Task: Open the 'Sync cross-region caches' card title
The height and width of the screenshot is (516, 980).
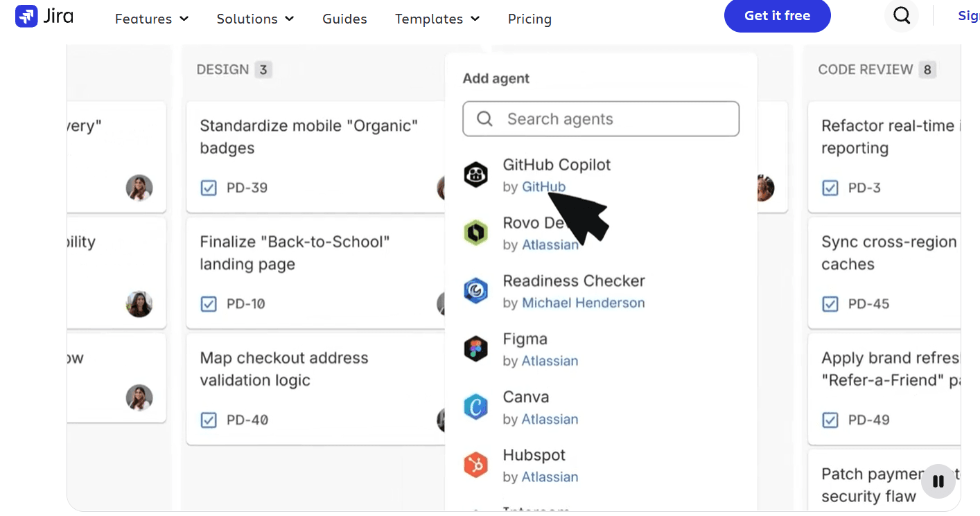Action: [890, 253]
